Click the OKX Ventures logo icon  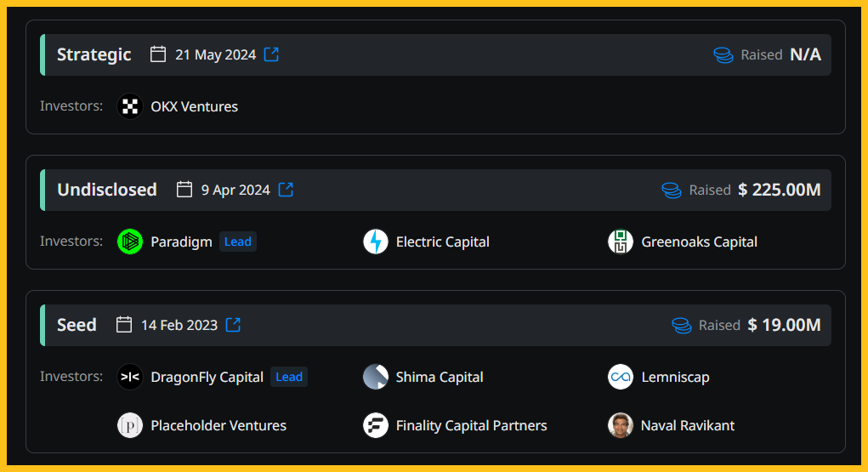tap(130, 106)
